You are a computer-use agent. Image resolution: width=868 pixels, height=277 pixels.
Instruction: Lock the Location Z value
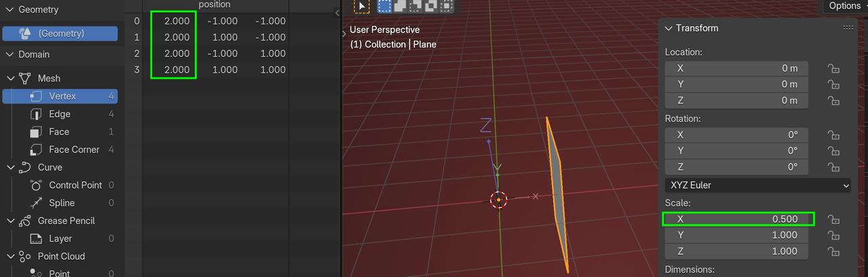[833, 101]
